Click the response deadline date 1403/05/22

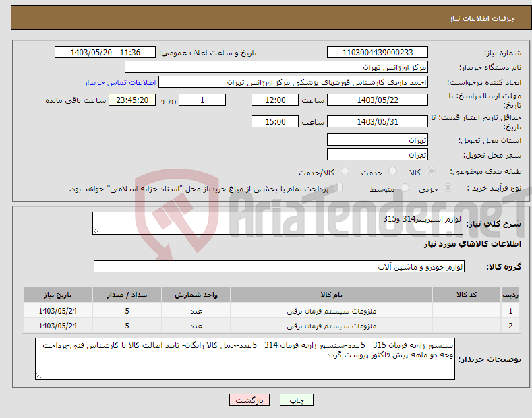tap(378, 100)
